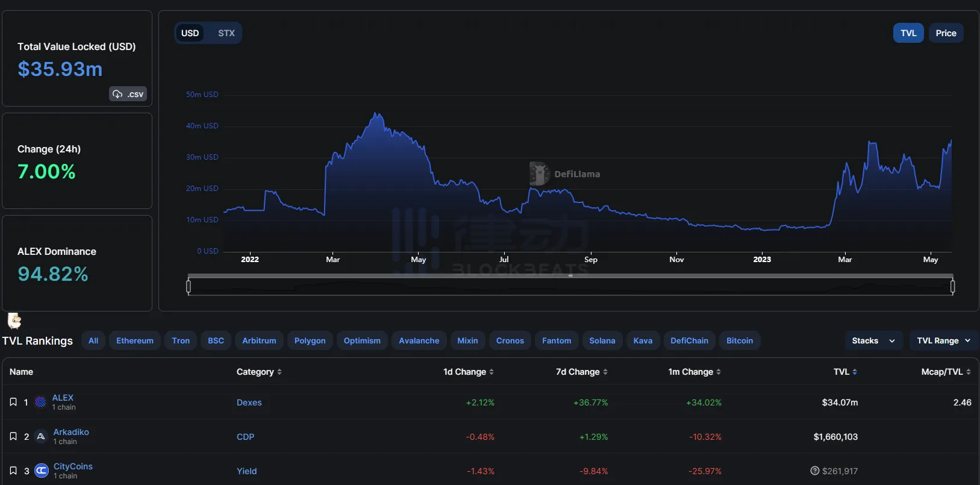
Task: Click the CityCoins logo icon
Action: pyautogui.click(x=42, y=471)
